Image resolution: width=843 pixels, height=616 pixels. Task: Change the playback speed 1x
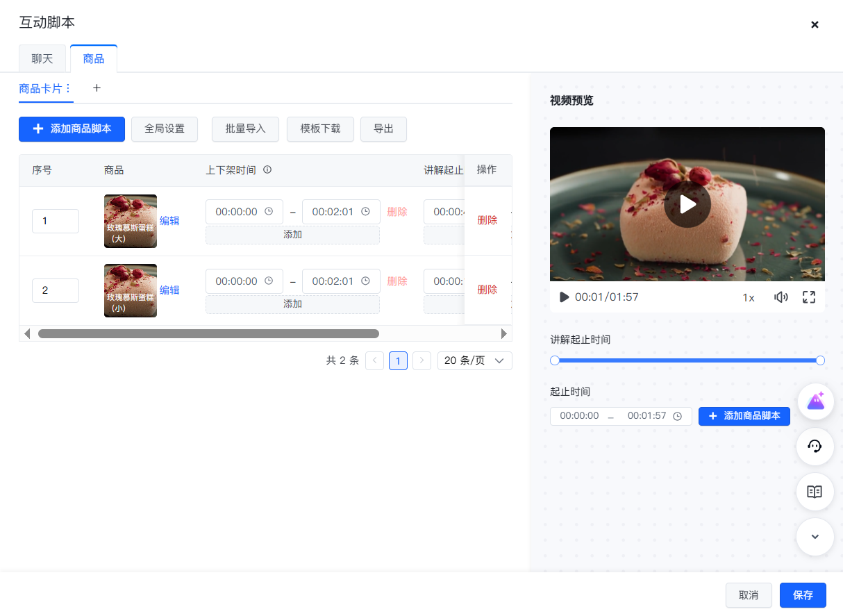(x=749, y=297)
